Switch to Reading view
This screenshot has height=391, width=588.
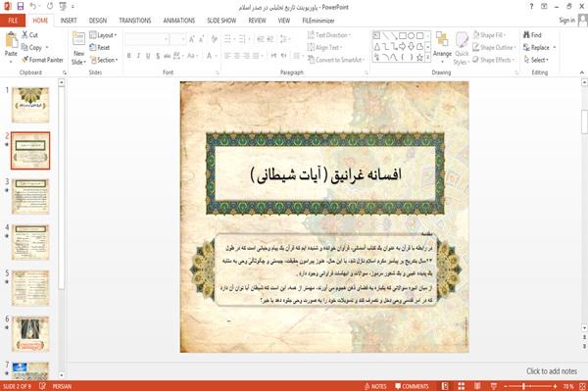(x=477, y=386)
